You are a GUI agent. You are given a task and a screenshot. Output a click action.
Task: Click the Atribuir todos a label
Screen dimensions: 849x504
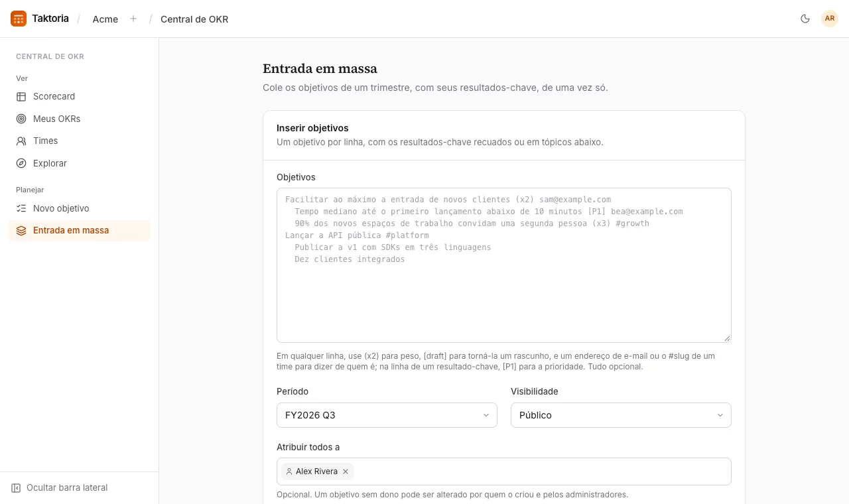[x=308, y=448]
